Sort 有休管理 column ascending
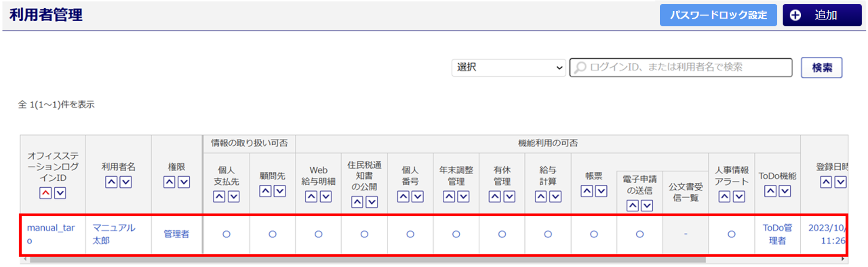This screenshot has width=868, height=267. pyautogui.click(x=495, y=197)
